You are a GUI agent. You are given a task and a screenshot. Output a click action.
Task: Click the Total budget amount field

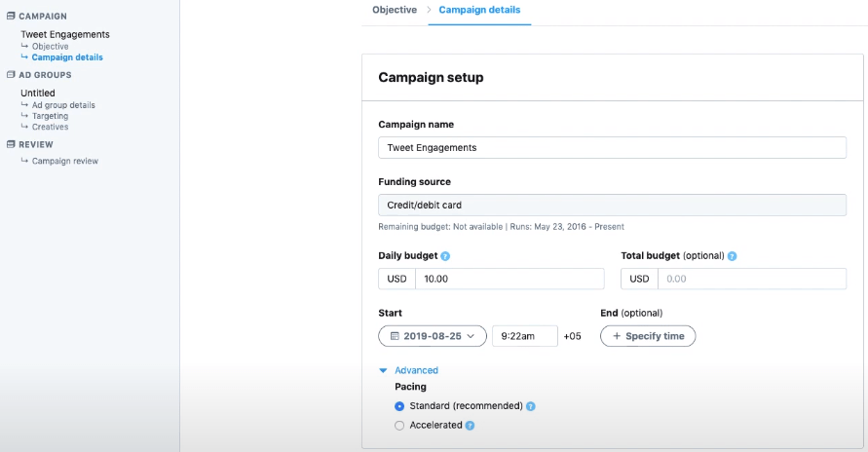click(751, 279)
